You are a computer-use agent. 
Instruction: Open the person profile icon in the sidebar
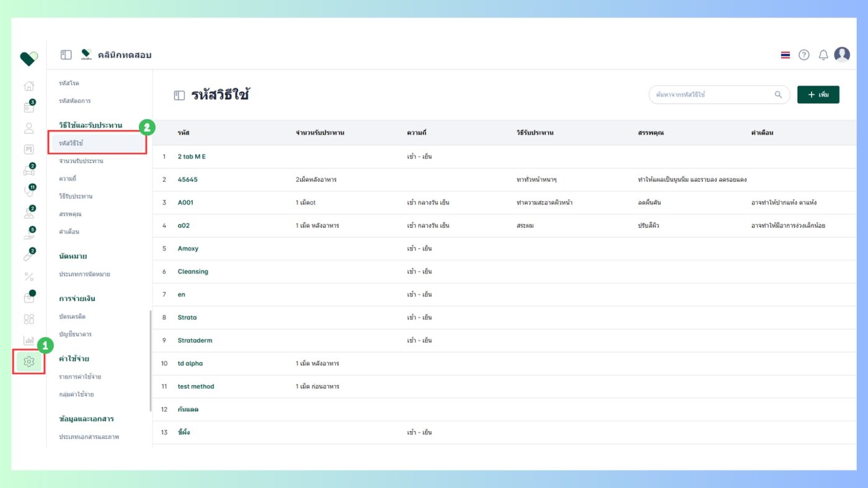(x=29, y=128)
